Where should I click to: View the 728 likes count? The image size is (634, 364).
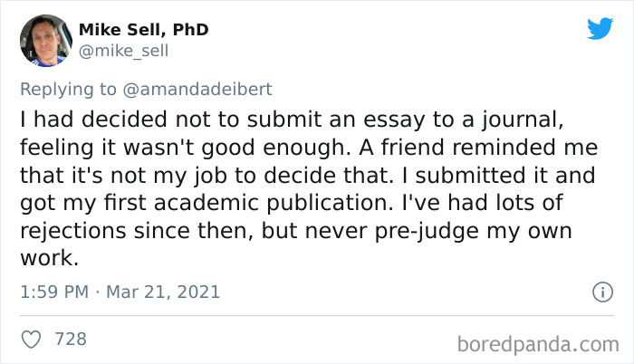71,339
